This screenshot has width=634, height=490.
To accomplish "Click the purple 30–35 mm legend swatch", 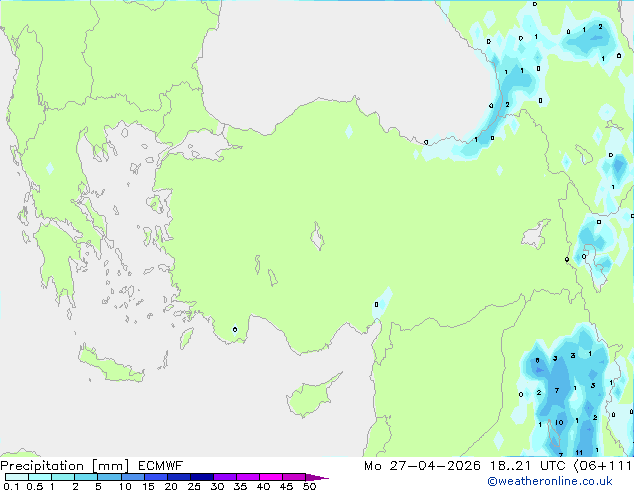I will [225, 477].
